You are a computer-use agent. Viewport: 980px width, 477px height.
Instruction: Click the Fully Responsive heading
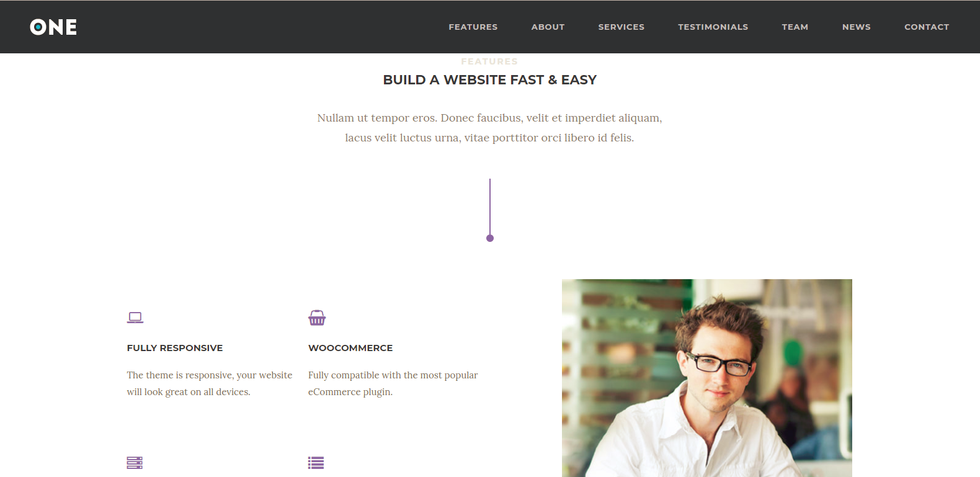coord(175,348)
